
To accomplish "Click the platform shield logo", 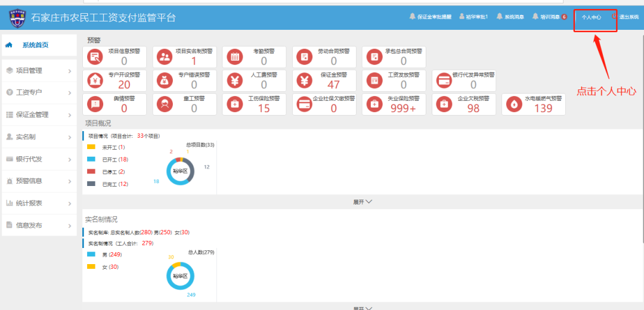I will click(x=17, y=18).
